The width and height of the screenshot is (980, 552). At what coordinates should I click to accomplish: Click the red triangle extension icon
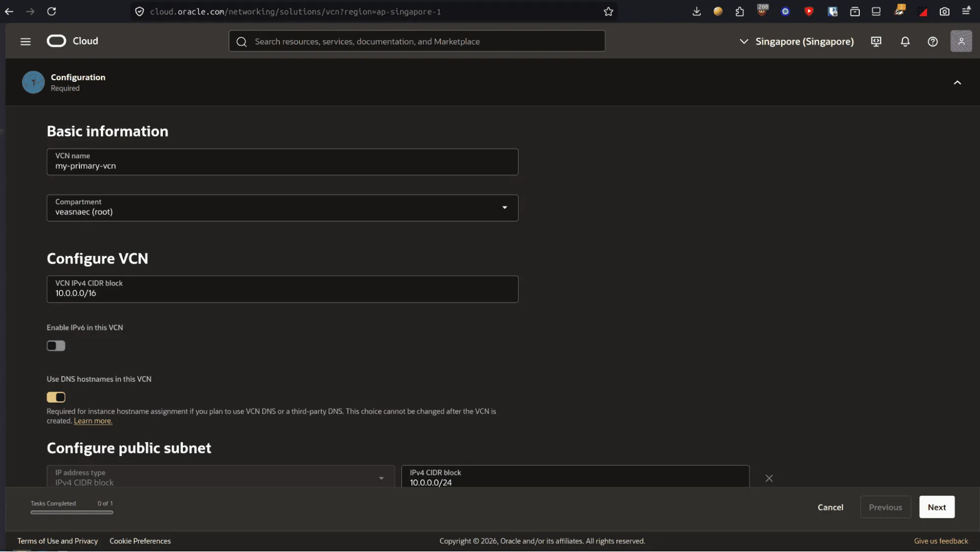pyautogui.click(x=923, y=12)
